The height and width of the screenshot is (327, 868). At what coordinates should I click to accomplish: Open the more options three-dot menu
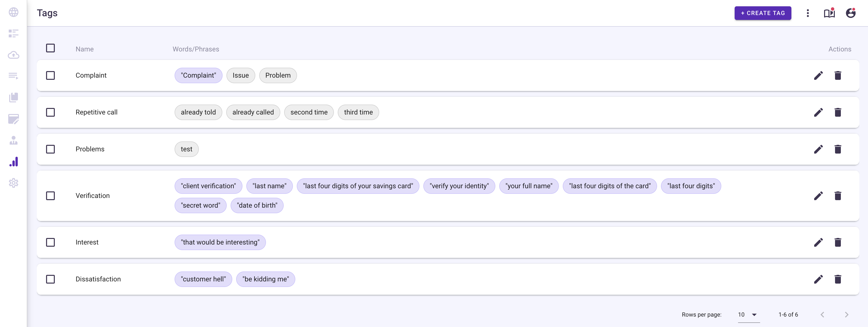[808, 13]
